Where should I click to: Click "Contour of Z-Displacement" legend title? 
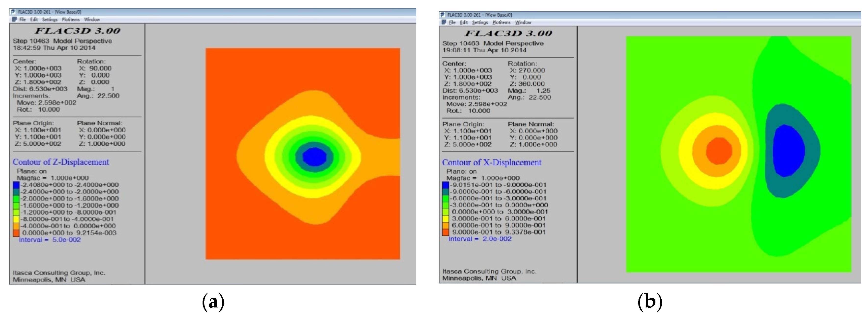pos(61,162)
